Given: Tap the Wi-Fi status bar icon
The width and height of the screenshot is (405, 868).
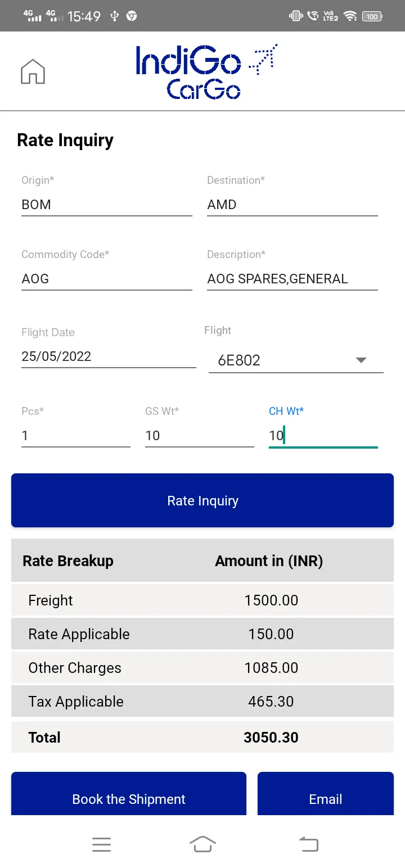Looking at the screenshot, I should (350, 16).
